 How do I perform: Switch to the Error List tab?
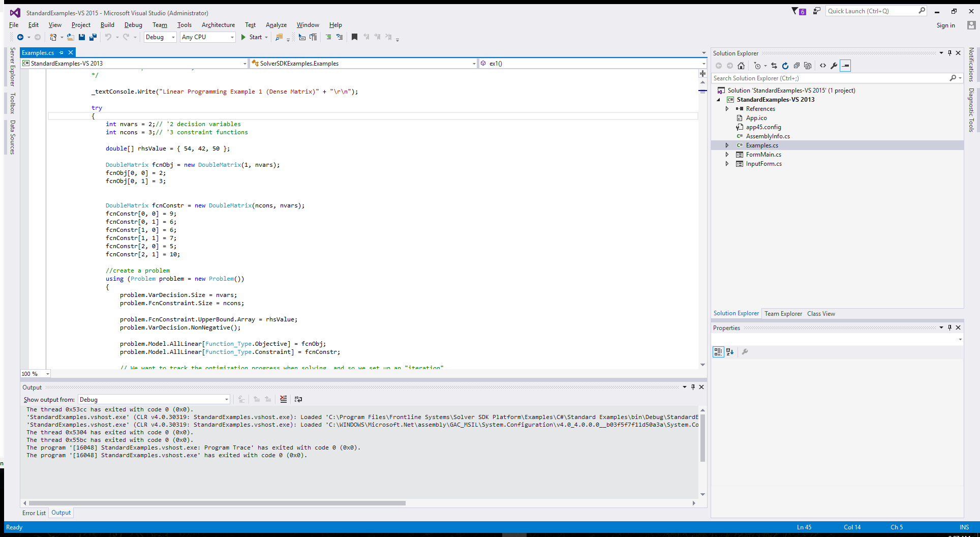click(34, 513)
